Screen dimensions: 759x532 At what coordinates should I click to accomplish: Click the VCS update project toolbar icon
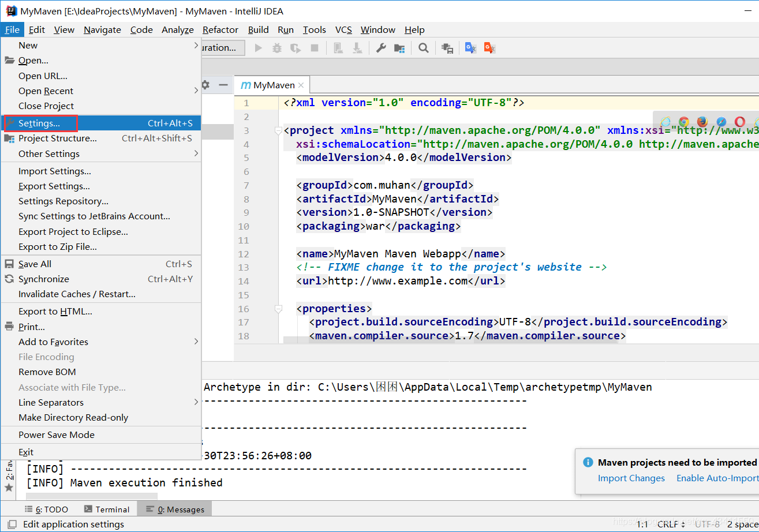click(339, 48)
